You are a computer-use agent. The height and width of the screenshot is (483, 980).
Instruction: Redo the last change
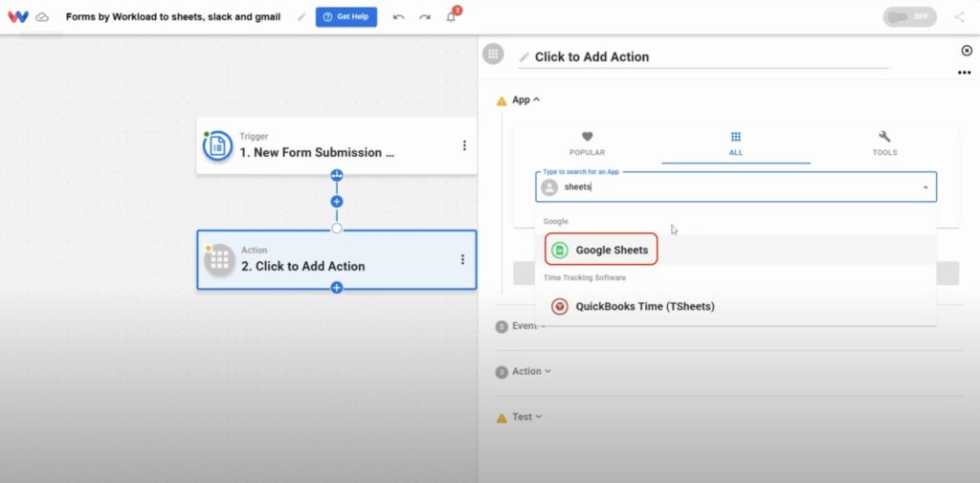click(x=425, y=17)
